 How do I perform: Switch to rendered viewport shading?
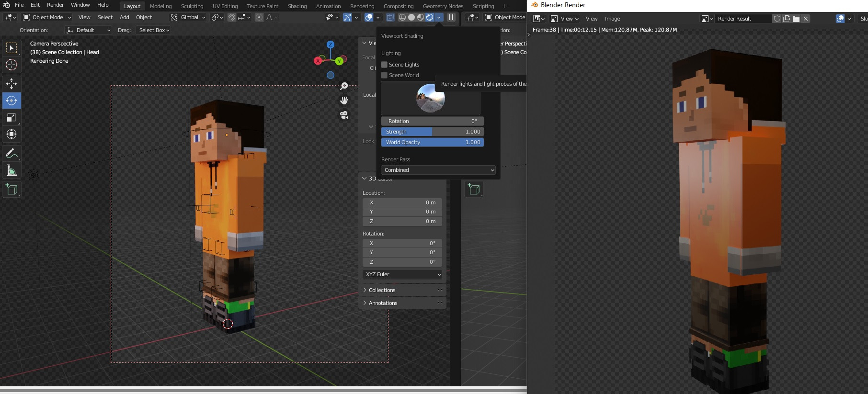pyautogui.click(x=430, y=17)
